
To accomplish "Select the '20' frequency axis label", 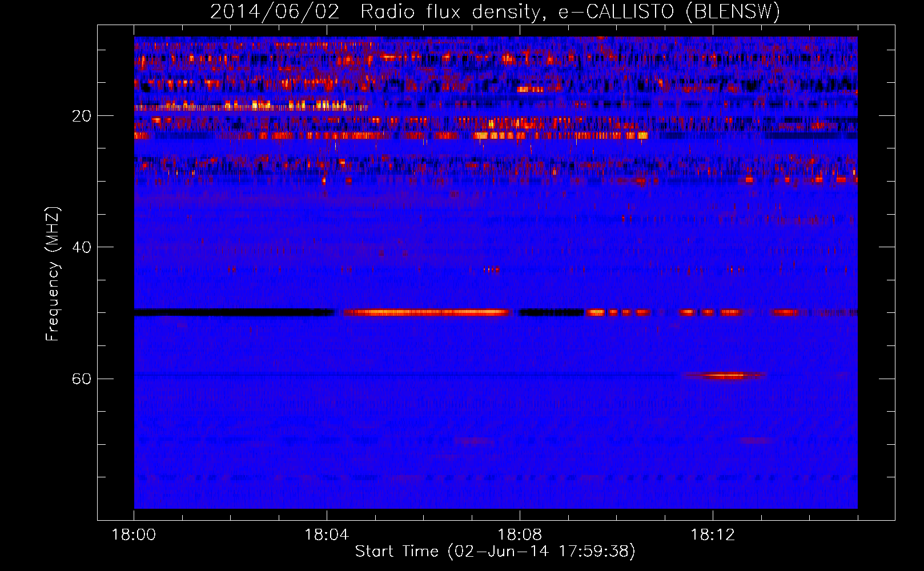I will 81,116.
